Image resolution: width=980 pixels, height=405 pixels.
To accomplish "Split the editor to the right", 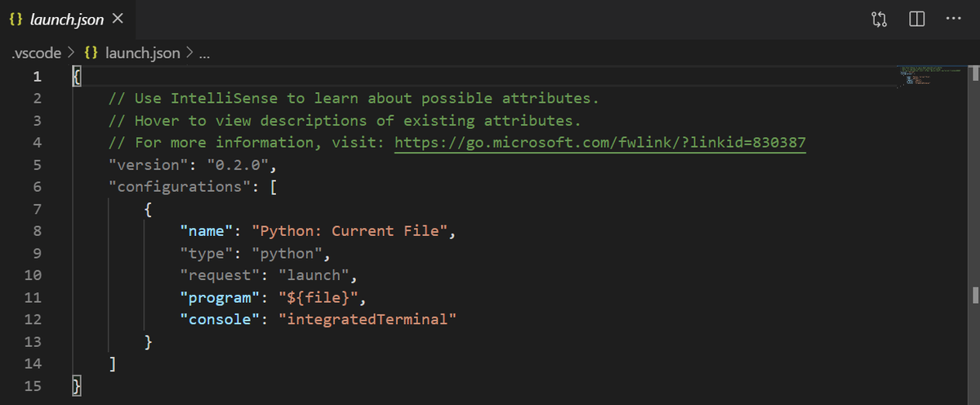I will (916, 19).
